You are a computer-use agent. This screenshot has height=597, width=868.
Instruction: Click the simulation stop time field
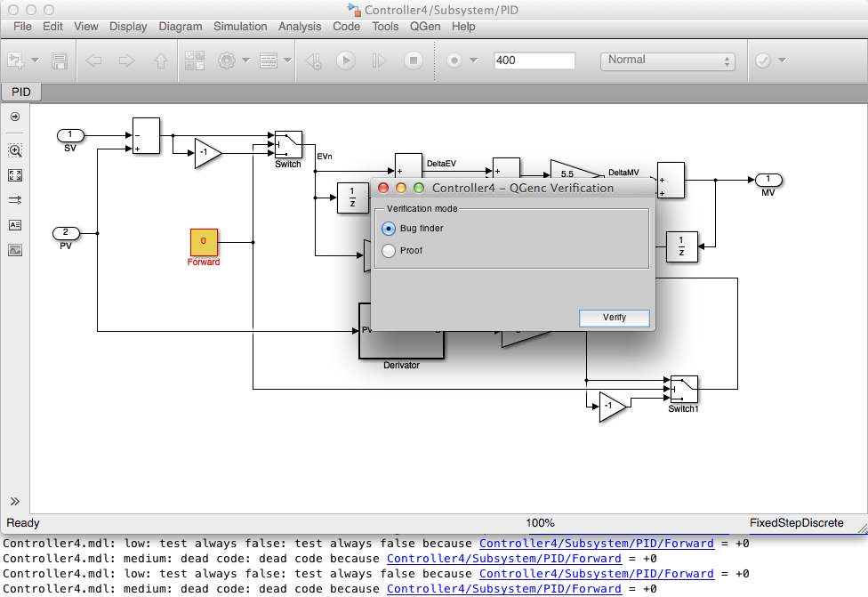point(534,61)
